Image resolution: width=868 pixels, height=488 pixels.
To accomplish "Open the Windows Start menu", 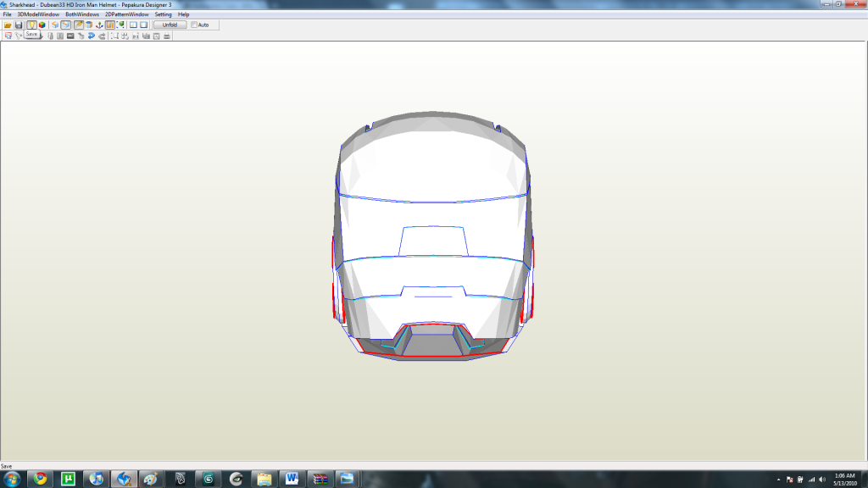I will tap(12, 480).
